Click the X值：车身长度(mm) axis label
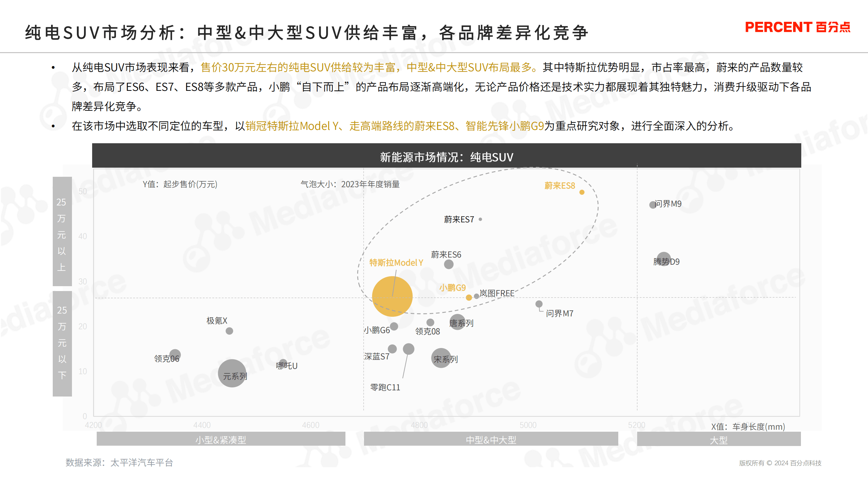Image resolution: width=868 pixels, height=488 pixels. pyautogui.click(x=748, y=426)
